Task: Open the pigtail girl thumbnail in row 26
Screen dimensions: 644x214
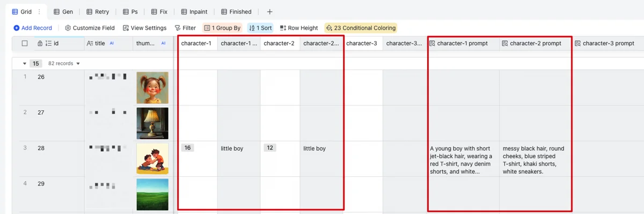Action: (x=152, y=88)
